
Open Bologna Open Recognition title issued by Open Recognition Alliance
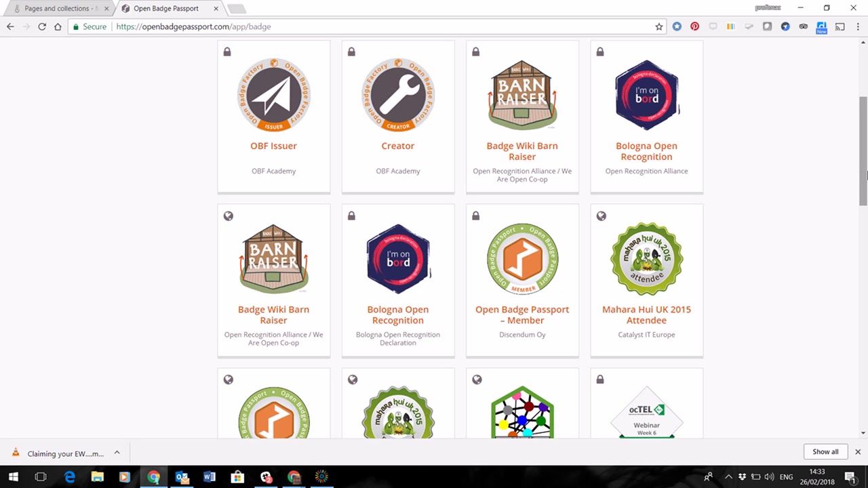646,151
